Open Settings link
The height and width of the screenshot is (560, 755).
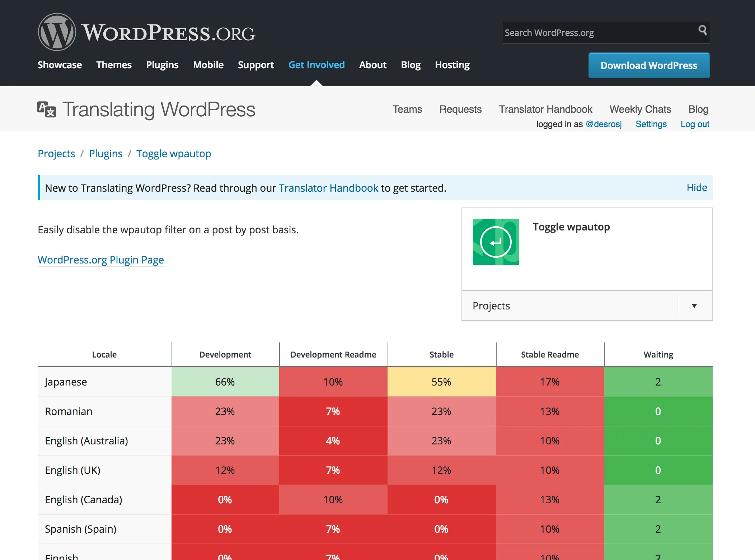click(x=651, y=124)
